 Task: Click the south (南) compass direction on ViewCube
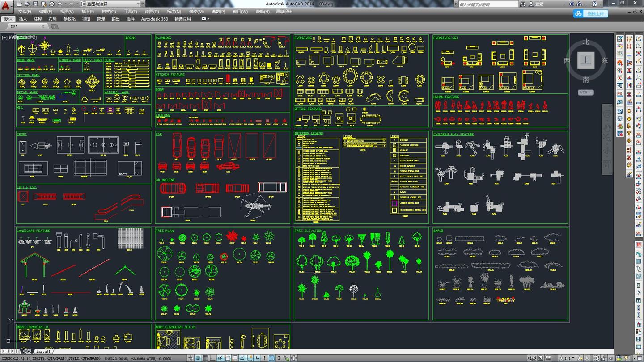pos(586,80)
